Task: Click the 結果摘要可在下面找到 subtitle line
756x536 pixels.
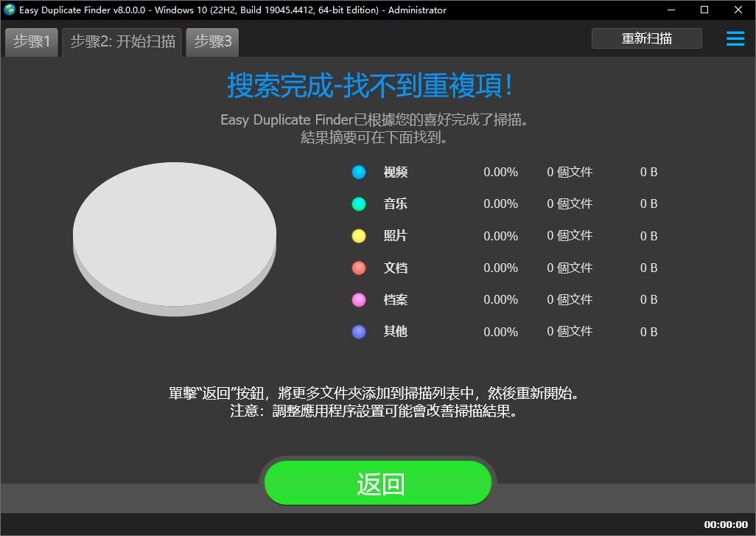Action: (374, 137)
